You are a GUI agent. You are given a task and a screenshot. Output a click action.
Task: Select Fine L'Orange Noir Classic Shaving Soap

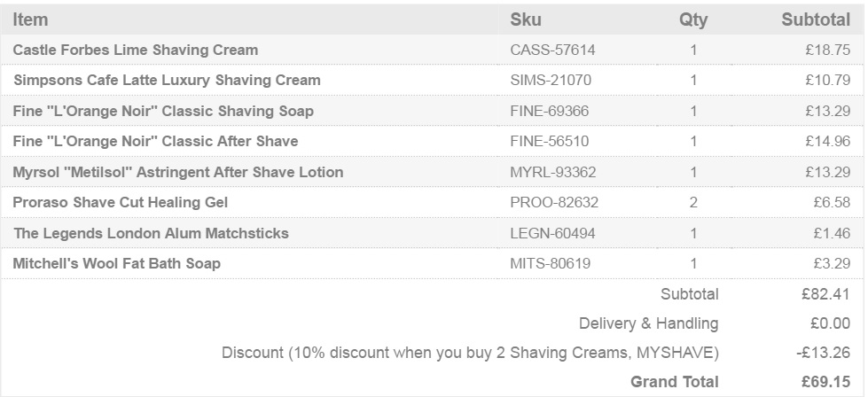[x=163, y=111]
